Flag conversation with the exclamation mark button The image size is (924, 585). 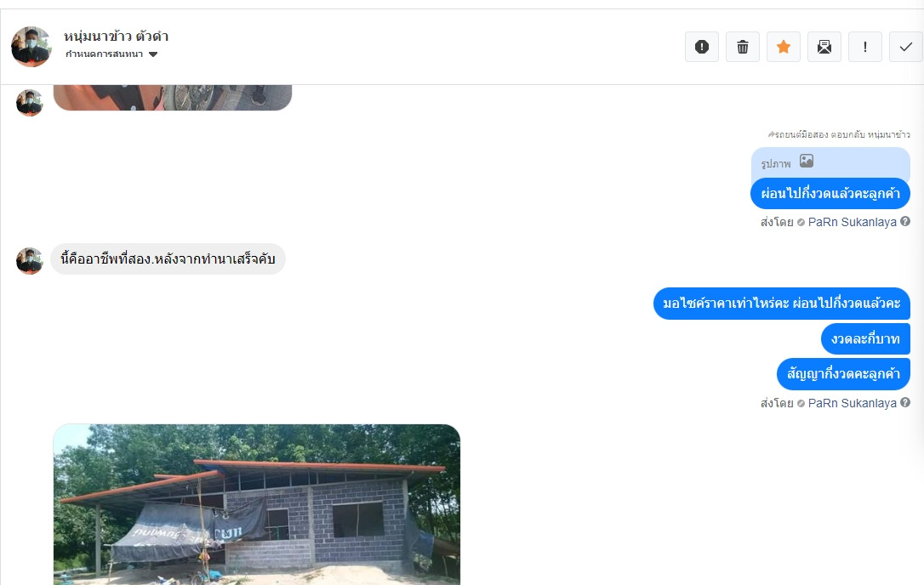point(864,47)
